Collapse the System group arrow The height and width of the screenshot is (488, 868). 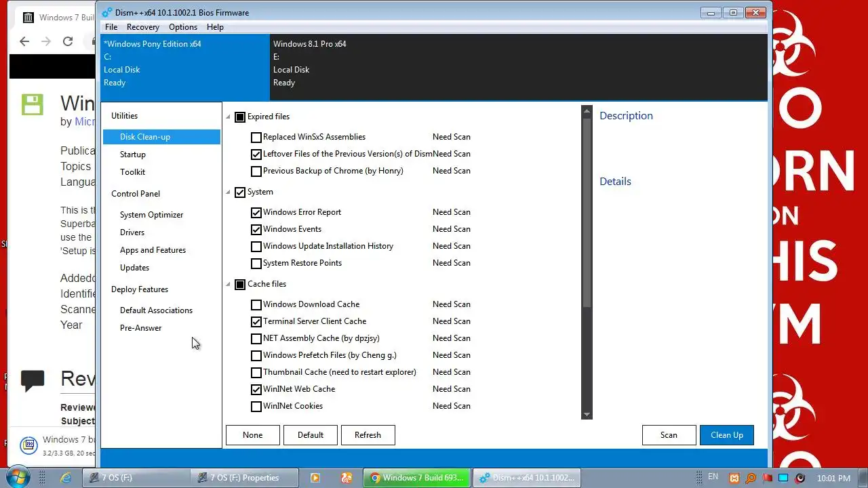(229, 192)
